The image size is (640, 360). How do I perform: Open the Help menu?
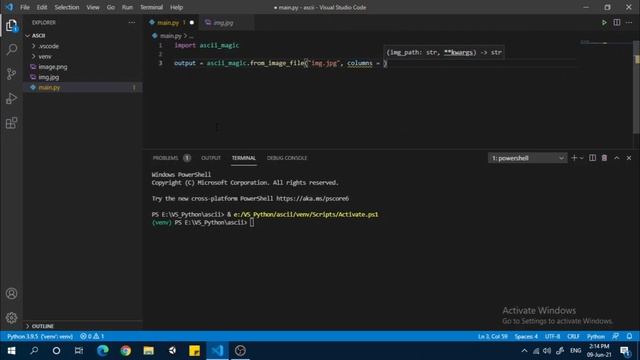[176, 7]
